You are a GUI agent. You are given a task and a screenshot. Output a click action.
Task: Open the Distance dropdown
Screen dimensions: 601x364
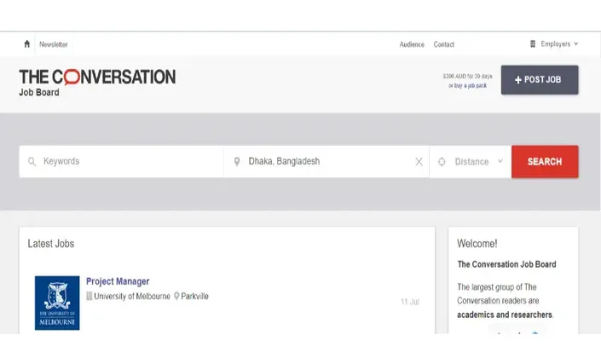[x=471, y=162]
